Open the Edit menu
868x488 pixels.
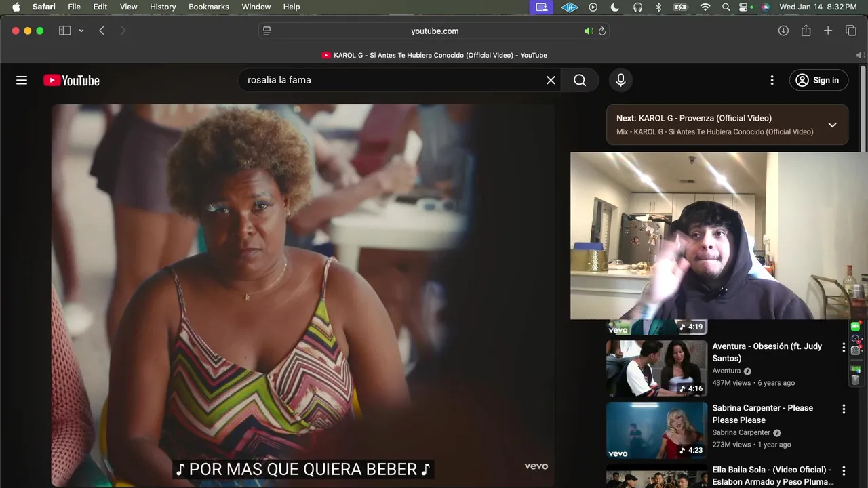click(x=100, y=7)
